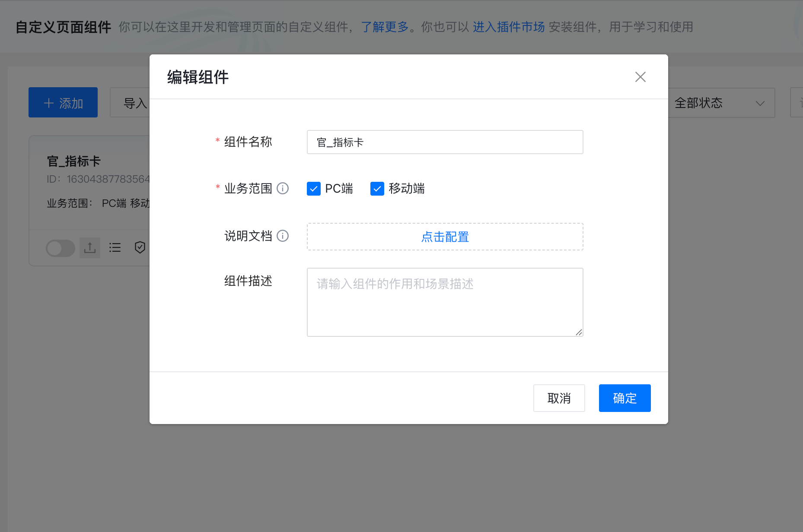Close the 编辑组件 dialog
The width and height of the screenshot is (803, 532).
(x=640, y=77)
